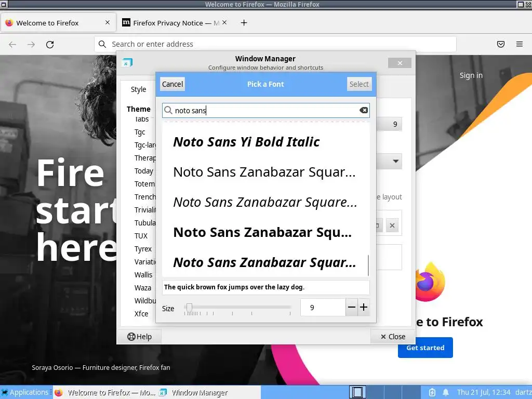532x399 pixels.
Task: Reload the page with refresh icon
Action: click(x=50, y=45)
